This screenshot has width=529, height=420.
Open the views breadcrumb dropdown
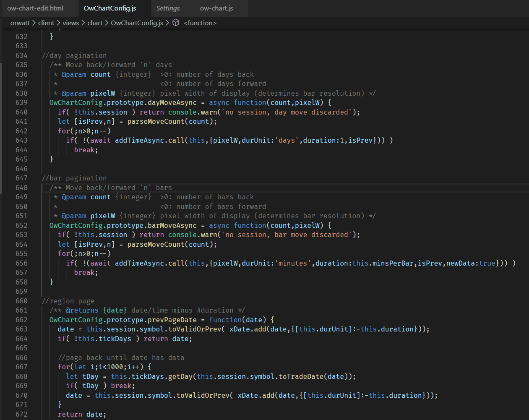(x=70, y=23)
